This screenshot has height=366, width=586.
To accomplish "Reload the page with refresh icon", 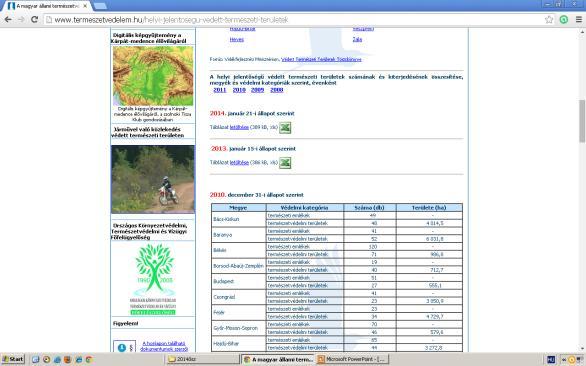I will pos(34,20).
